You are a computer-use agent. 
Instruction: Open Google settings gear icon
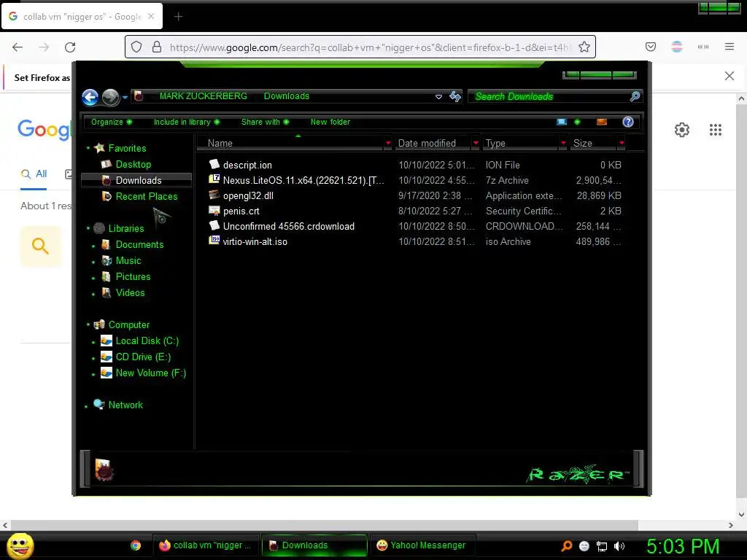(682, 130)
